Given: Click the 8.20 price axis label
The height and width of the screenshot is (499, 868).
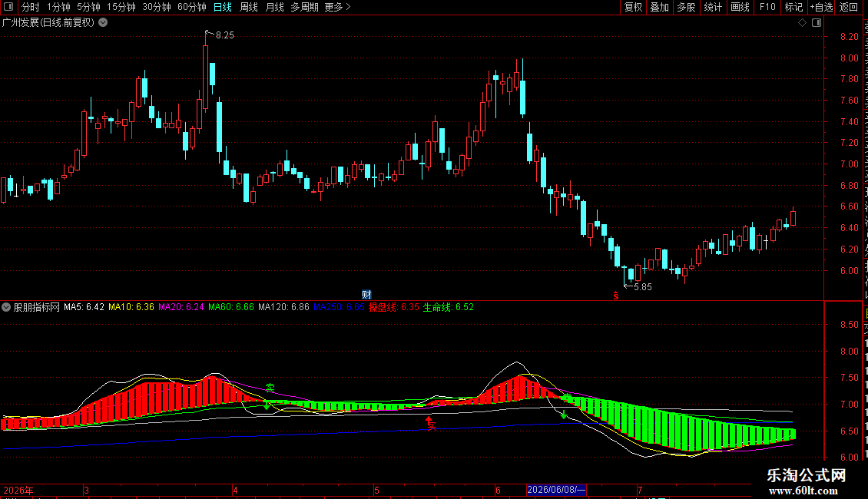Looking at the screenshot, I should [x=849, y=37].
